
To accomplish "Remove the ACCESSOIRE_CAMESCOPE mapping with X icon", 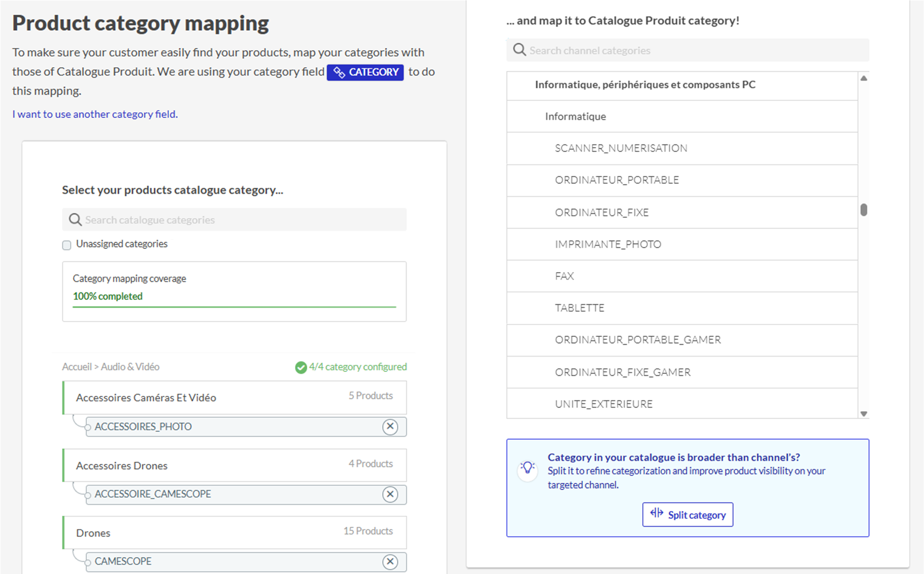I will [390, 494].
